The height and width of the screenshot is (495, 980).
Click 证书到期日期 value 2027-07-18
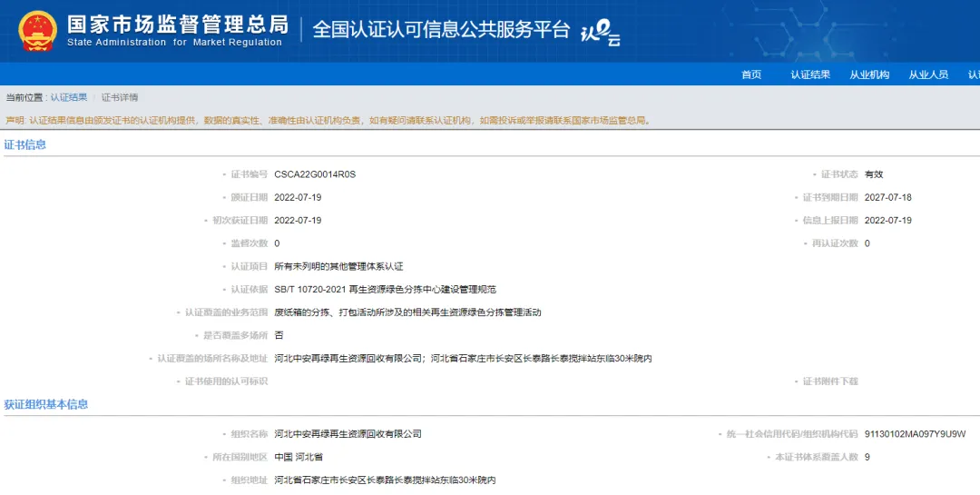888,198
